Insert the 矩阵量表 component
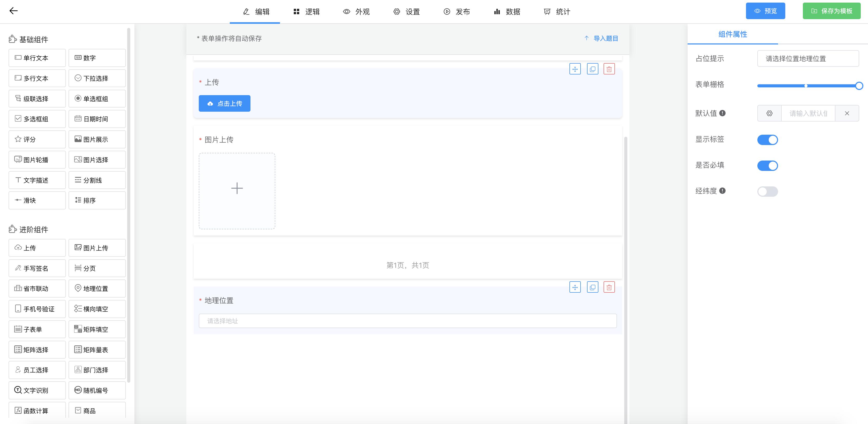 click(x=97, y=350)
